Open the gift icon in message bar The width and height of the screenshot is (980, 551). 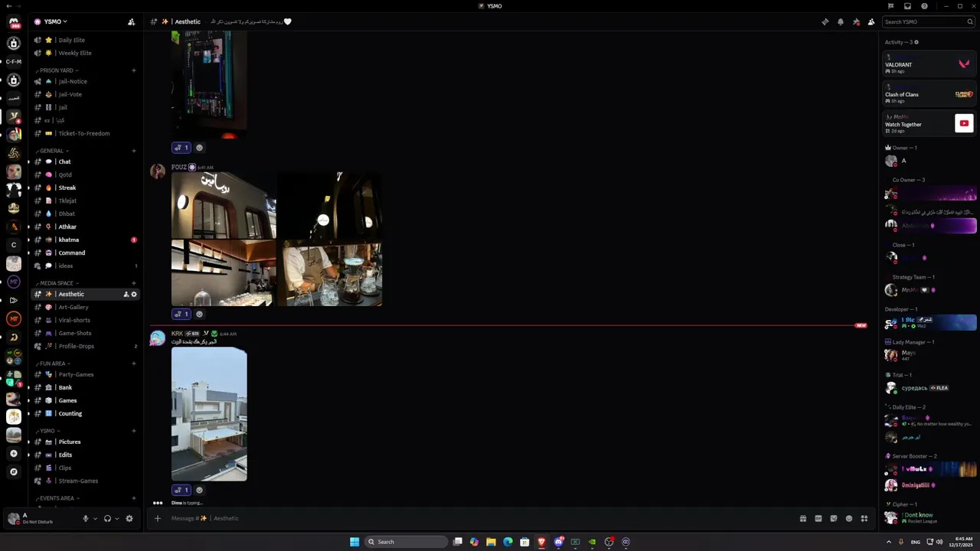point(802,518)
